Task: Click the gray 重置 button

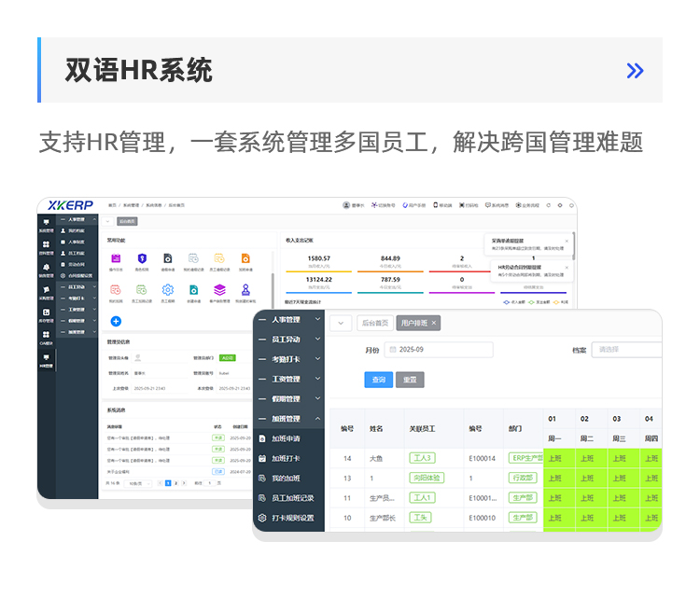Action: [408, 380]
